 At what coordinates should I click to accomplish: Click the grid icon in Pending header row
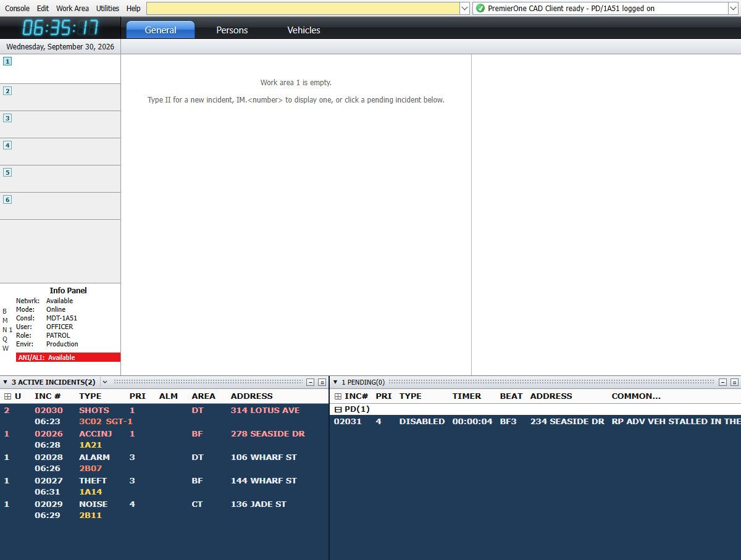pos(337,396)
